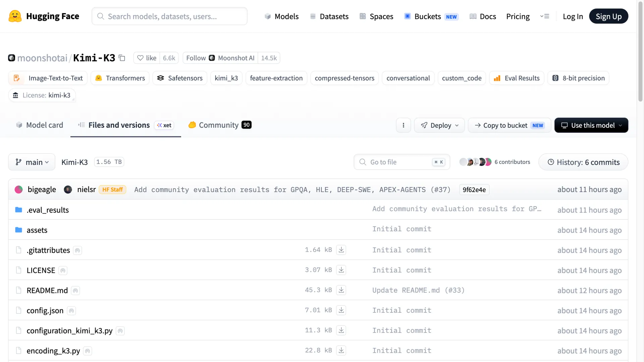Viewport: 644px width, 362px height.
Task: Expand the Use this model dropdown
Action: pyautogui.click(x=591, y=125)
